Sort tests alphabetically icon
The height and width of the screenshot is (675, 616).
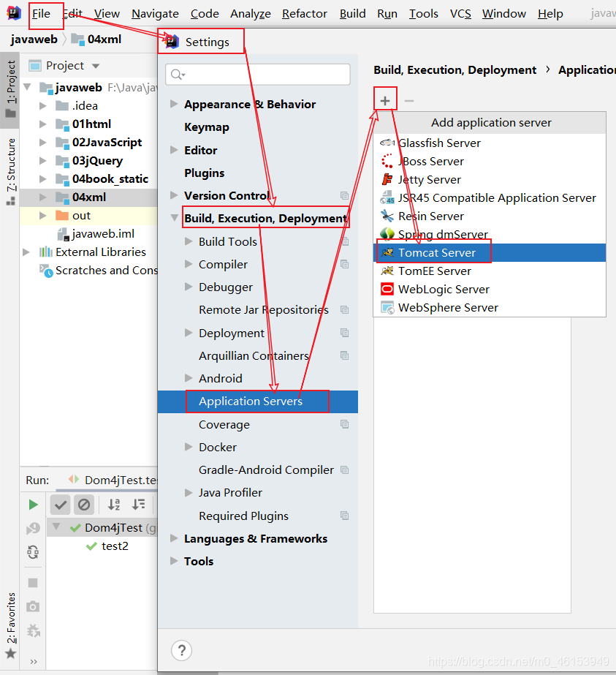click(x=114, y=505)
